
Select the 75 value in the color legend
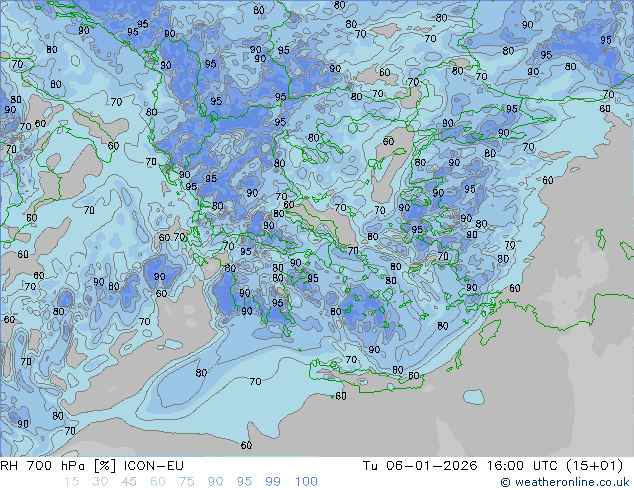tap(186, 482)
